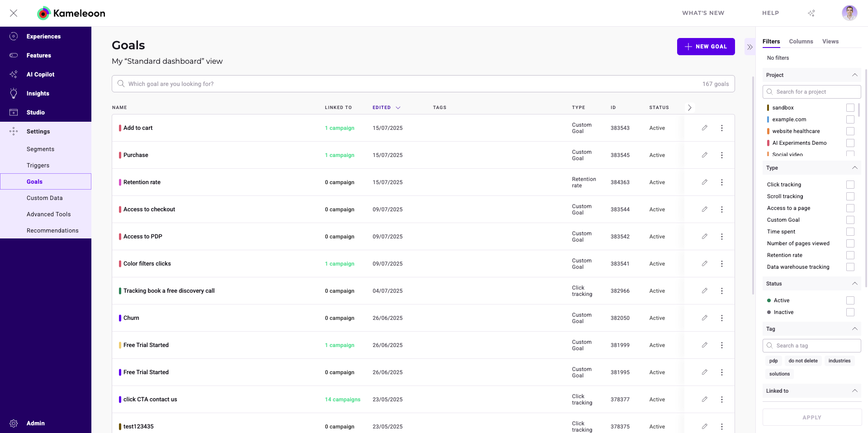Select the do not delete tag
This screenshot has width=868, height=433.
pyautogui.click(x=803, y=361)
